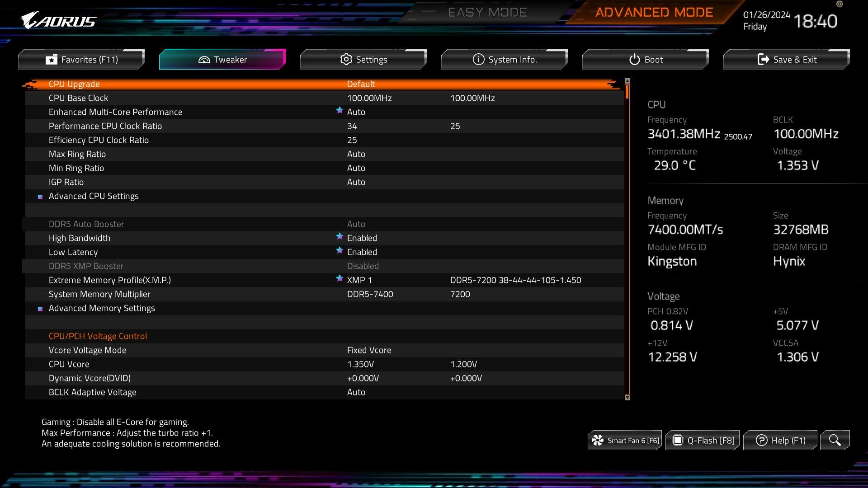
Task: Select the CPU Vcore 1.350V field
Action: (360, 364)
